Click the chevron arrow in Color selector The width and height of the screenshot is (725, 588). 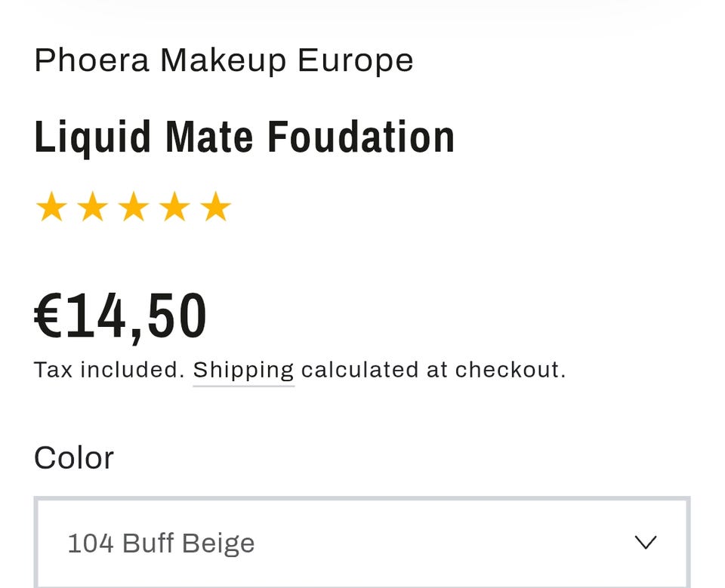click(645, 543)
